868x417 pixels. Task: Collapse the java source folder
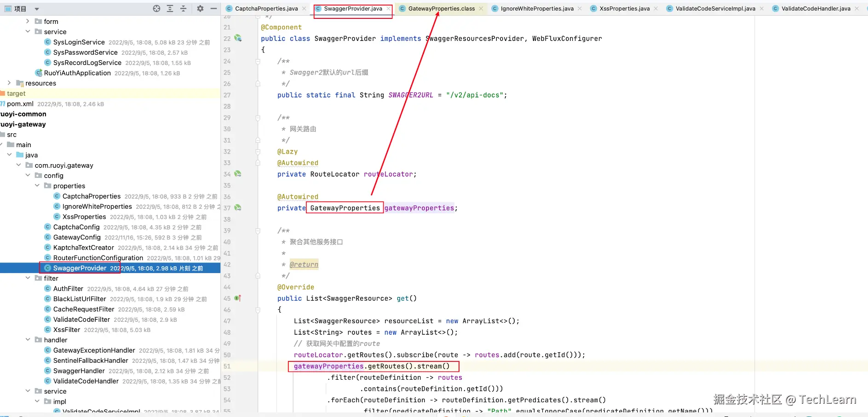coord(9,155)
